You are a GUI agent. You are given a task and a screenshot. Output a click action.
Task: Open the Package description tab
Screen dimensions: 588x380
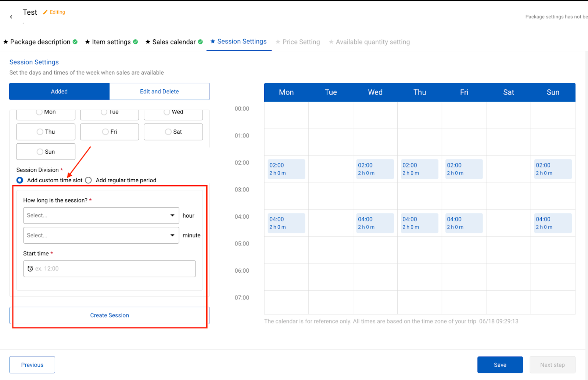point(40,42)
